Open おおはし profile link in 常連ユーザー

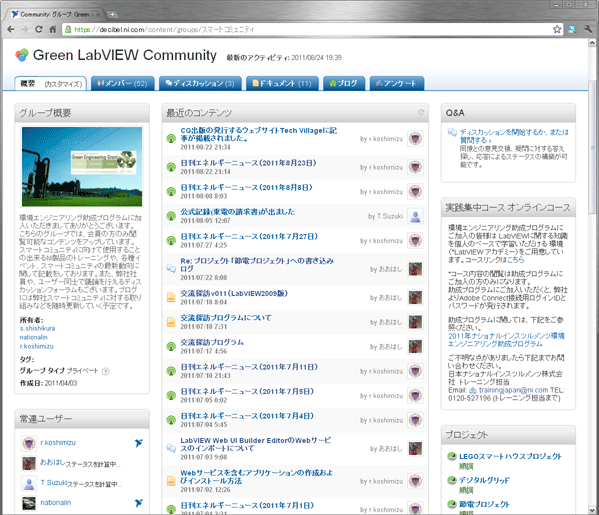tap(53, 462)
